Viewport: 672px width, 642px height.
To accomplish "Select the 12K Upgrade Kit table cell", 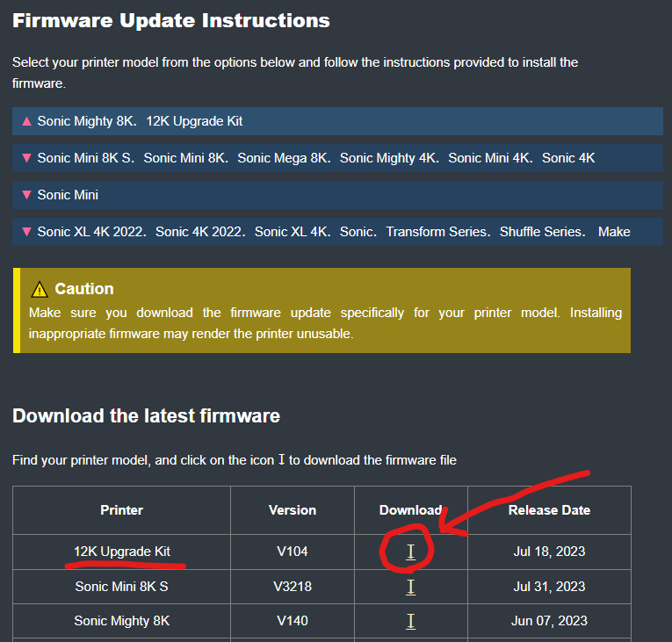I will [122, 552].
